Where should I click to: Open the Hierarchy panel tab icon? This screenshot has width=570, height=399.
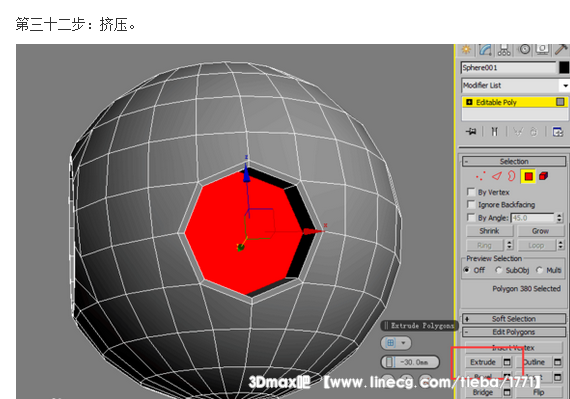pyautogui.click(x=504, y=49)
